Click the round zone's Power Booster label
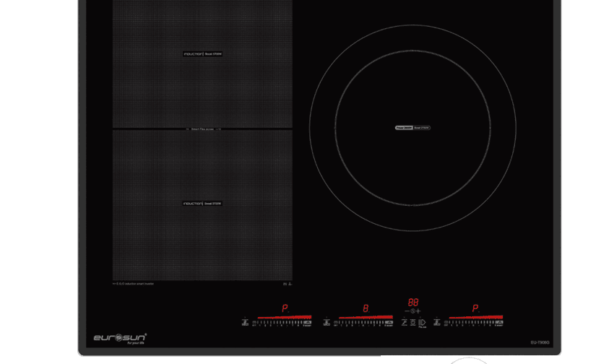This screenshot has width=596, height=364. [413, 128]
